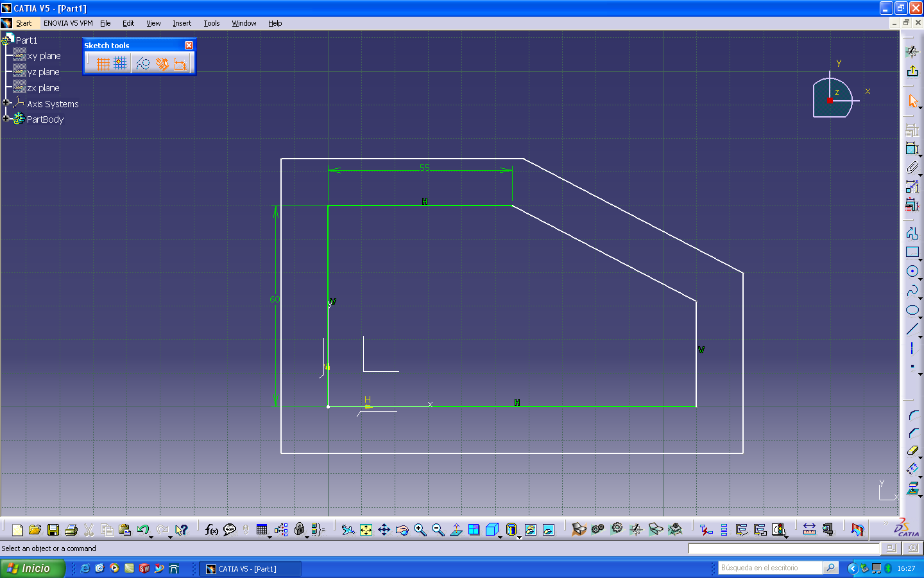Open the Tools menu
The image size is (924, 578).
212,23
